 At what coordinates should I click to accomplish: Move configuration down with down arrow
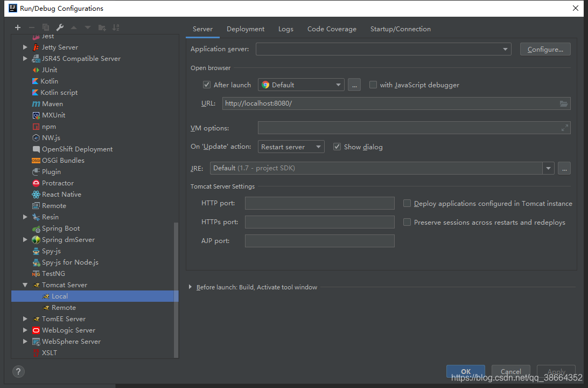pos(88,27)
